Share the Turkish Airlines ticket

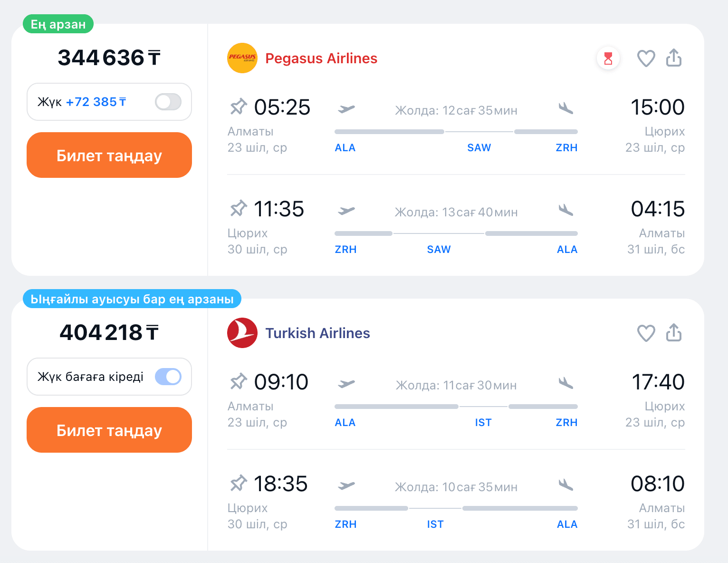674,333
